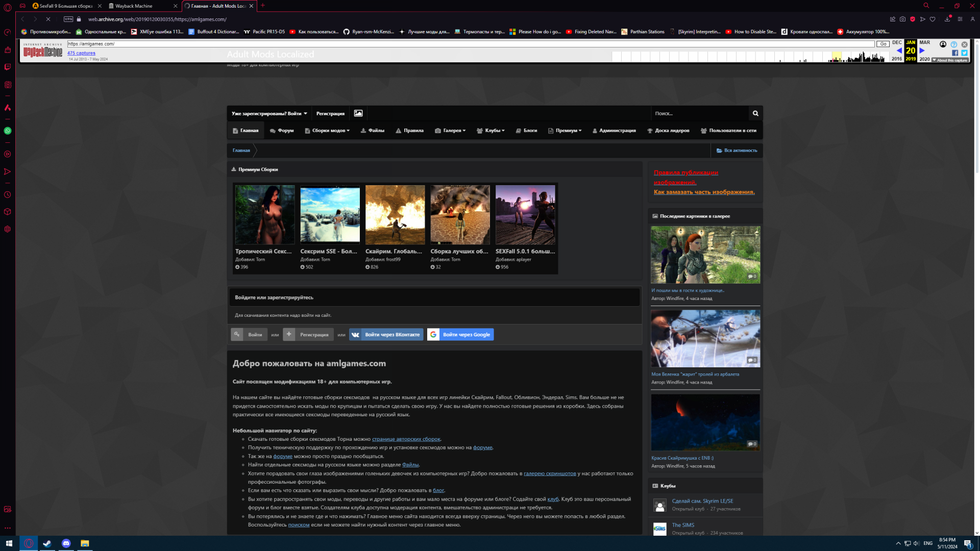Viewport: 980px width, 551px height.
Task: Expand the 'Уже зарегистрированы? Войти' dropdown
Action: [x=269, y=113]
